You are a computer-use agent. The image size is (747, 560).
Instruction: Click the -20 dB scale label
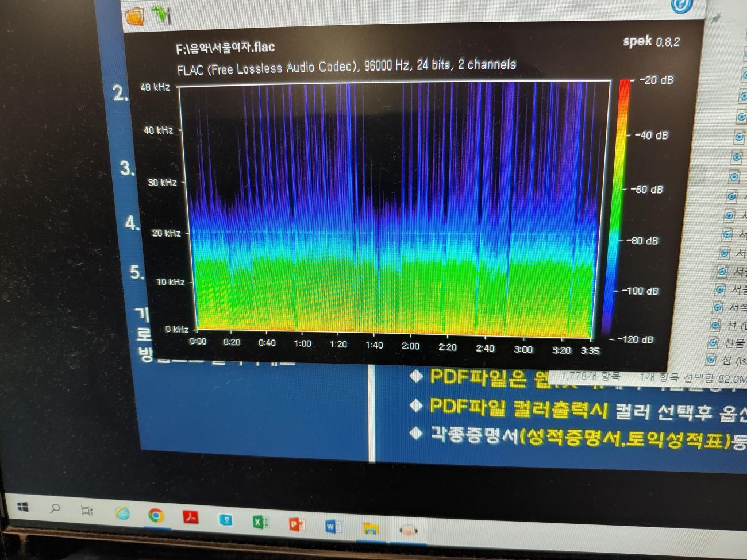click(656, 80)
